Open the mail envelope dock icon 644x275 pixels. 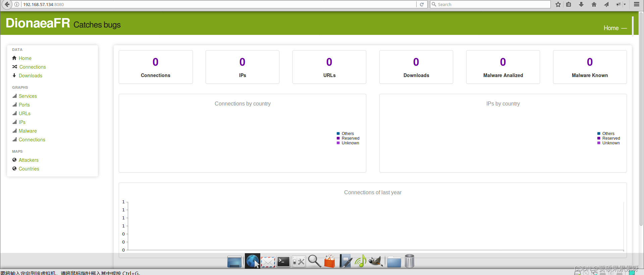coord(268,262)
